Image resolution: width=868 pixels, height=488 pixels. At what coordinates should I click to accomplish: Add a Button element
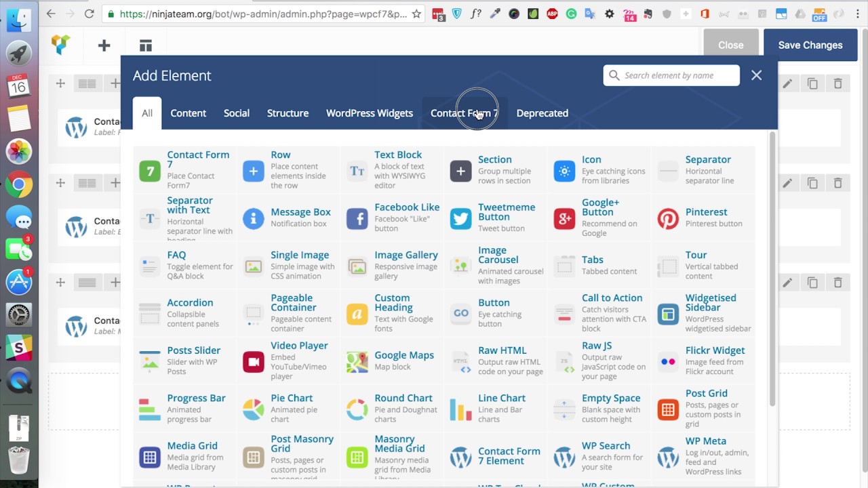click(x=496, y=314)
